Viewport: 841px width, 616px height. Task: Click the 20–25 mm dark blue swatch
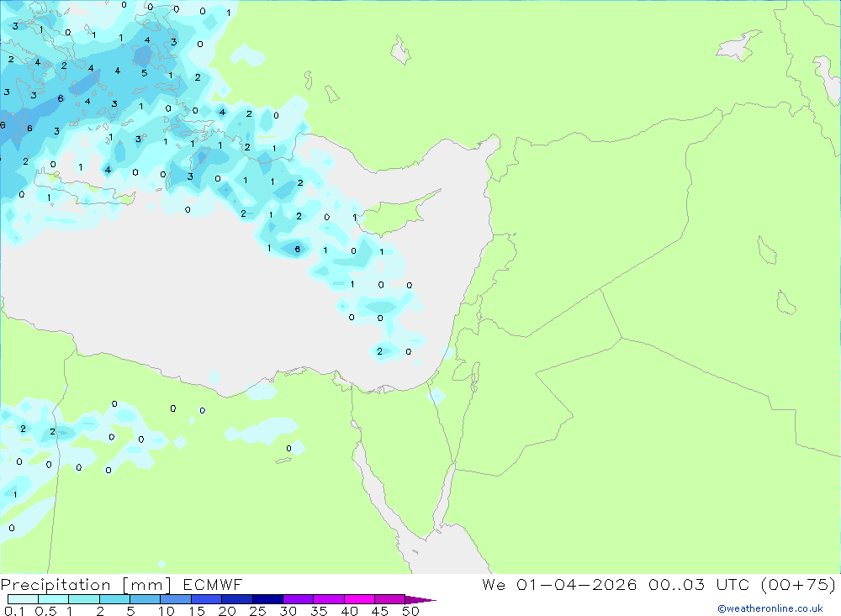[236, 599]
